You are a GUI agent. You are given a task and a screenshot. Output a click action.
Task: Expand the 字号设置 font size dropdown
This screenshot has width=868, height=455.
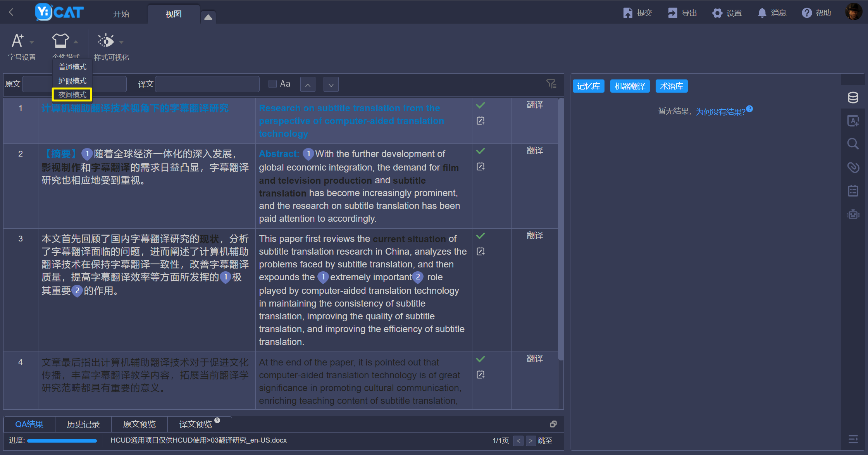coord(32,42)
